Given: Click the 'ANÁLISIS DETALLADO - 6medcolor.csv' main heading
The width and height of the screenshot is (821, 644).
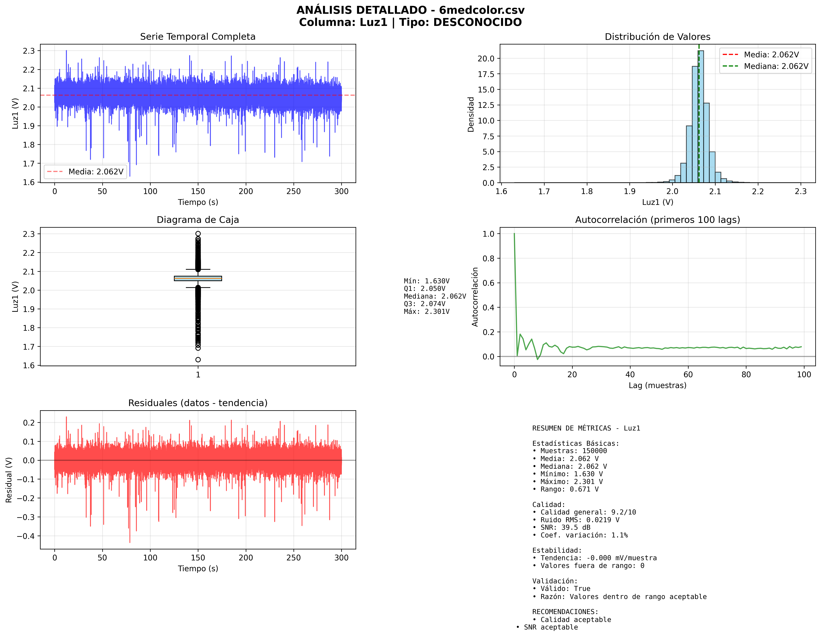Looking at the screenshot, I should click(x=410, y=10).
